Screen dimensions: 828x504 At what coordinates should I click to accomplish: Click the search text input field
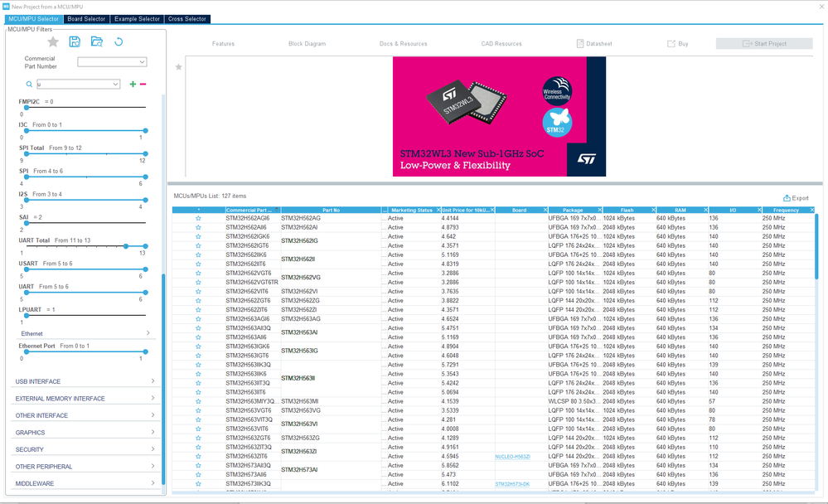74,84
